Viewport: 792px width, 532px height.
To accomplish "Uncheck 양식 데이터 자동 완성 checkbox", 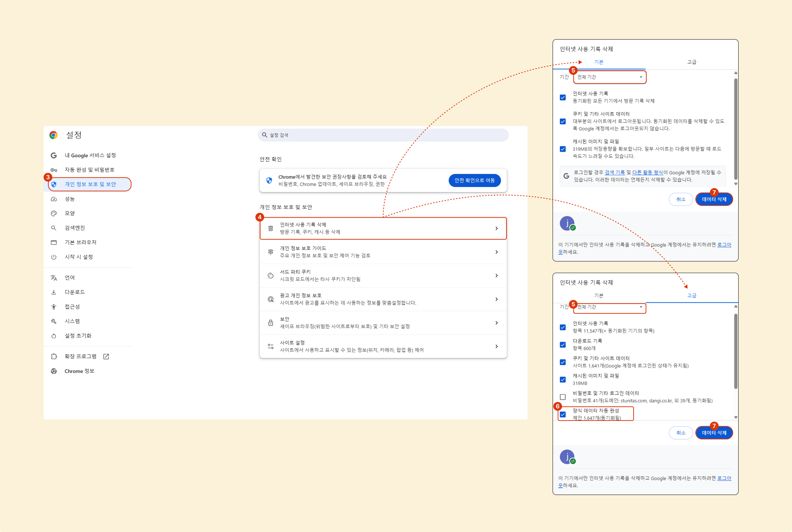I will (x=563, y=414).
